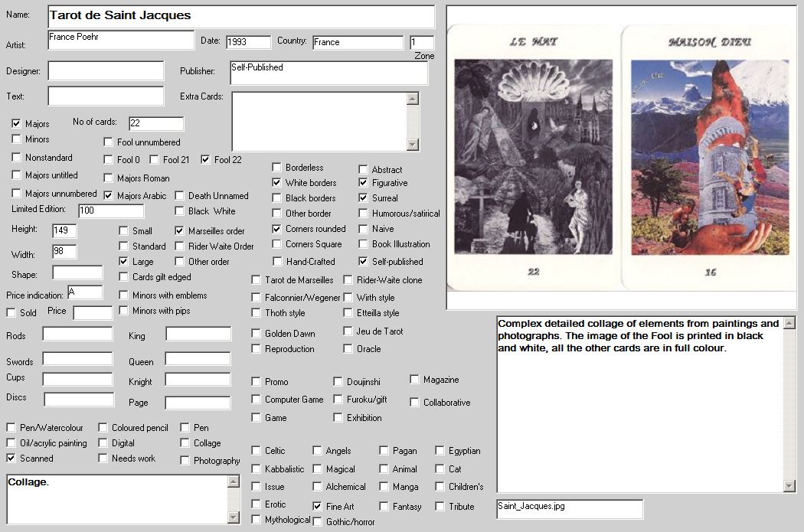804x532 pixels.
Task: Check the Tarot de Marseilles checkbox
Action: point(256,280)
